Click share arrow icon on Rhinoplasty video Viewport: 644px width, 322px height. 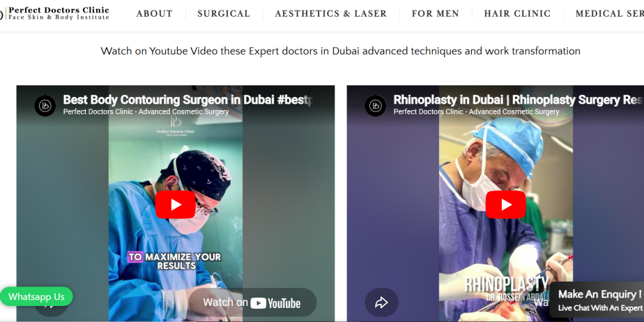381,302
